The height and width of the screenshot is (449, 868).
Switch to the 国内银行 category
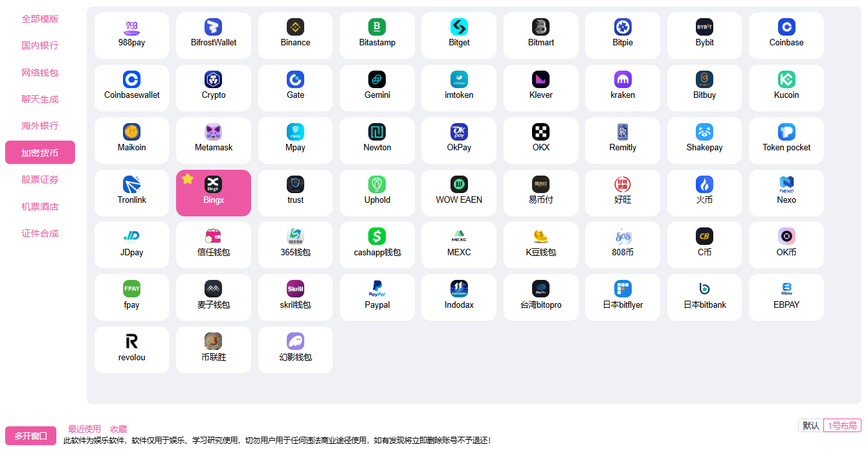[x=40, y=45]
